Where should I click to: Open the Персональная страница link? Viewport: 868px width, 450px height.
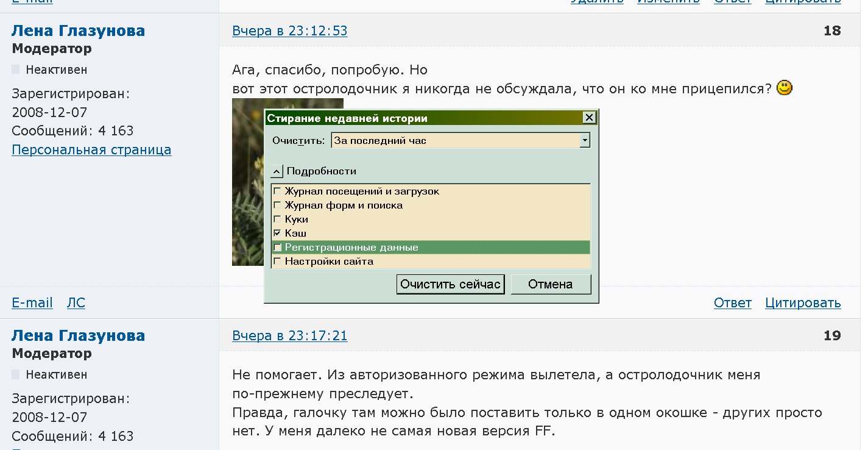[91, 150]
